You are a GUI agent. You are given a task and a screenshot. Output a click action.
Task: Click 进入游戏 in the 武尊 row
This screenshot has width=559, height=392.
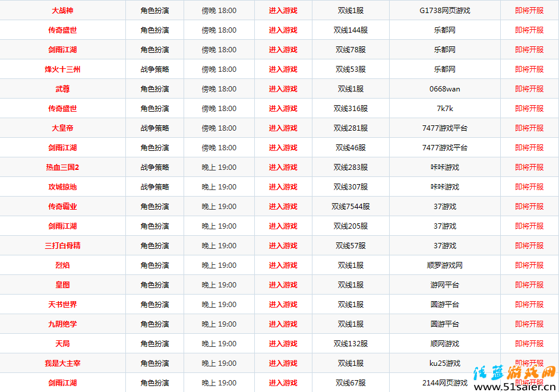[x=283, y=89]
